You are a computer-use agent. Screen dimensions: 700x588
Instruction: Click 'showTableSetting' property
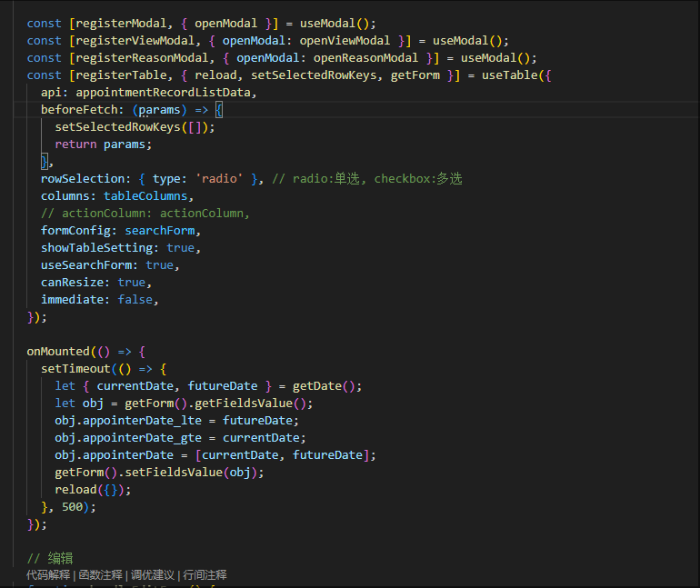(x=96, y=248)
